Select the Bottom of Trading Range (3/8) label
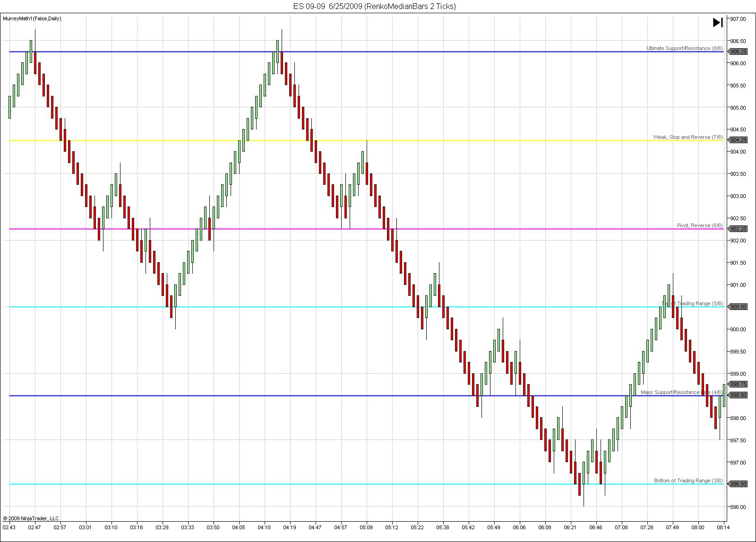The height and width of the screenshot is (542, 756). pyautogui.click(x=688, y=481)
